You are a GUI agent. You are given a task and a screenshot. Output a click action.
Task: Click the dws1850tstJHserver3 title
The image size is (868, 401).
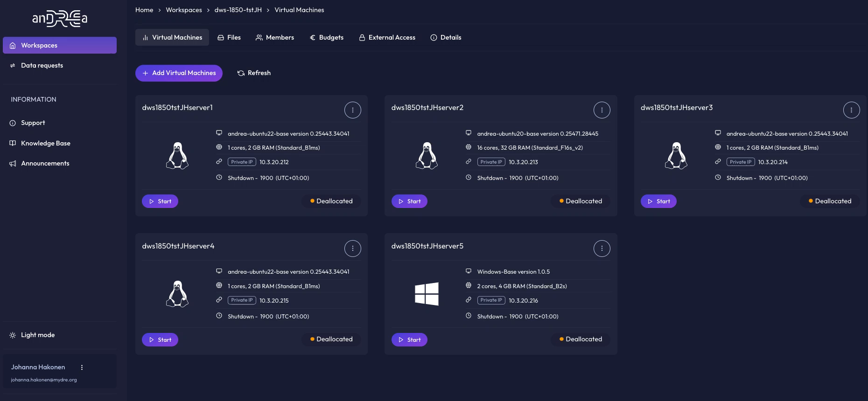tap(677, 108)
